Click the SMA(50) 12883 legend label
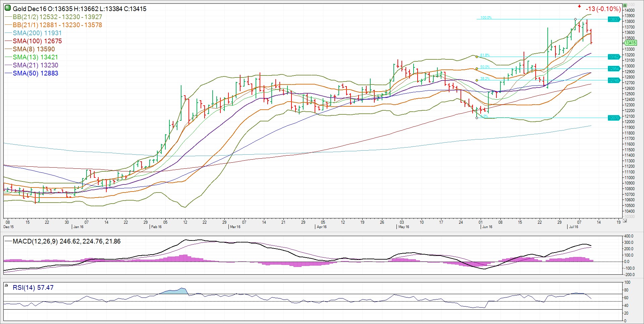 click(x=35, y=73)
